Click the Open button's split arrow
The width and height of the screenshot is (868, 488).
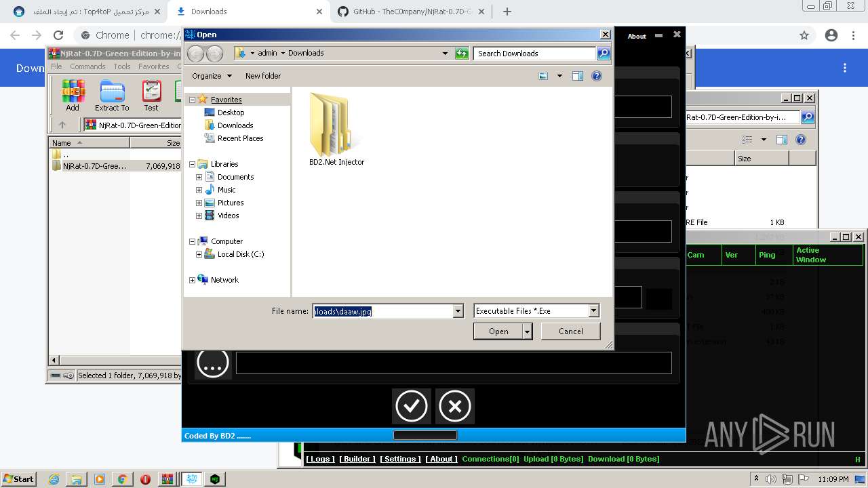[x=528, y=331]
